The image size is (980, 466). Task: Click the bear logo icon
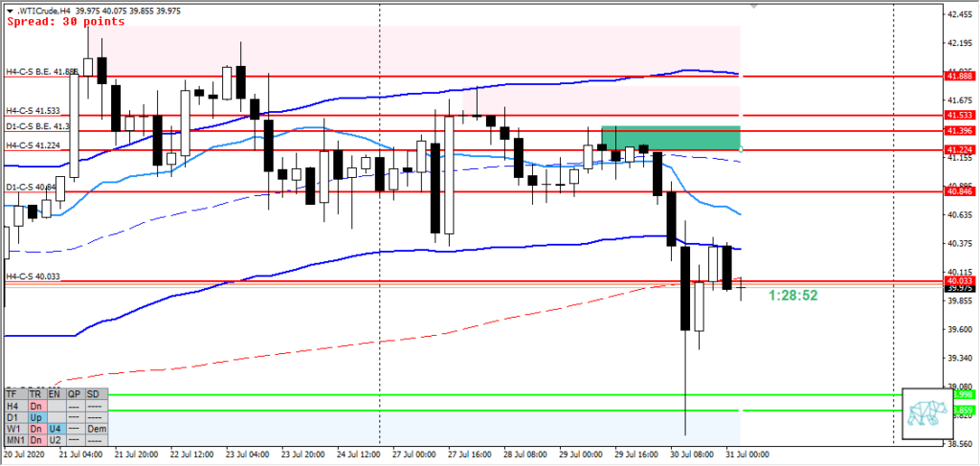click(x=924, y=413)
